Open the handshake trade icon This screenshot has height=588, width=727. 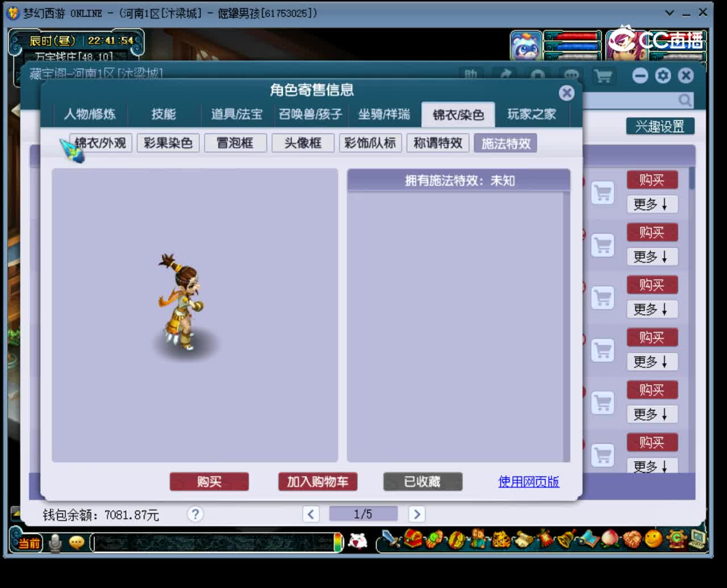coord(632,539)
